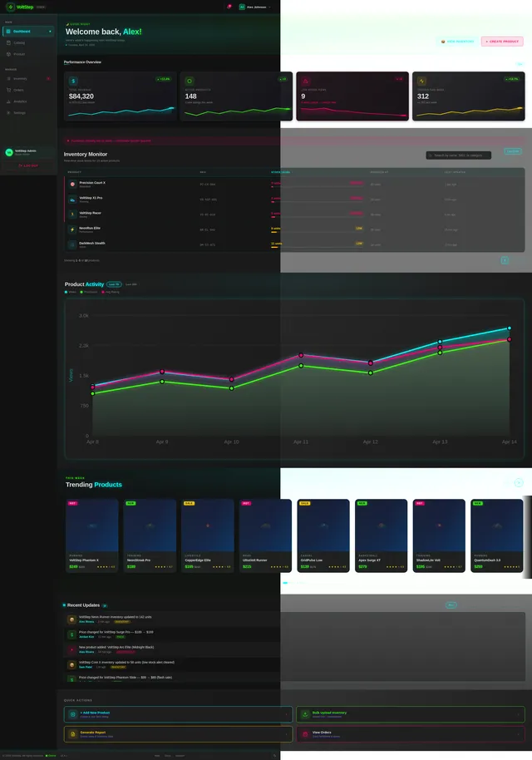Expand the Add New Product tile arrow
The image size is (532, 760).
pyautogui.click(x=286, y=714)
